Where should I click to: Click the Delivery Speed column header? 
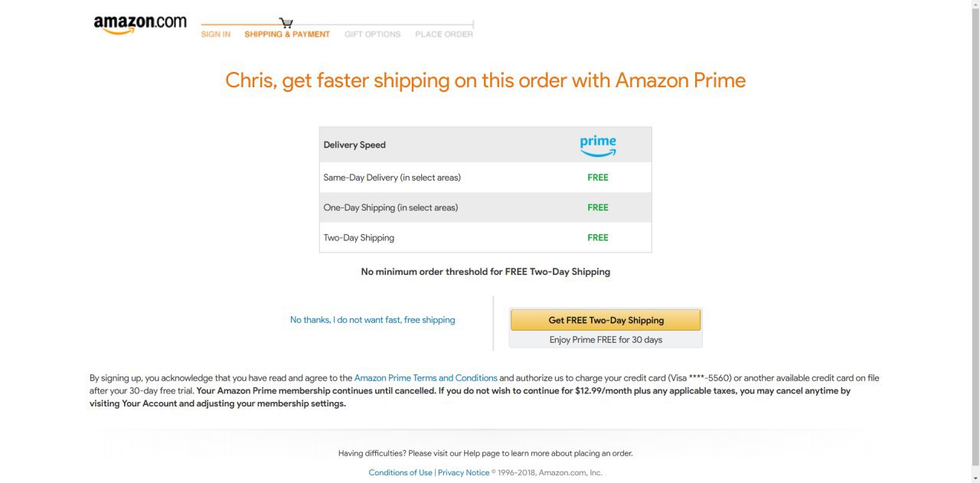click(354, 145)
